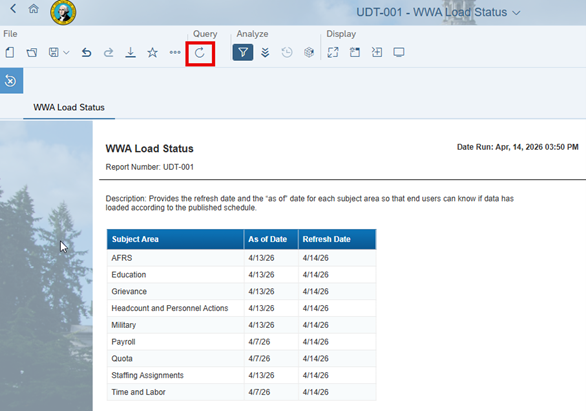Click the track data changes clock icon
The width and height of the screenshot is (586, 411).
[287, 52]
